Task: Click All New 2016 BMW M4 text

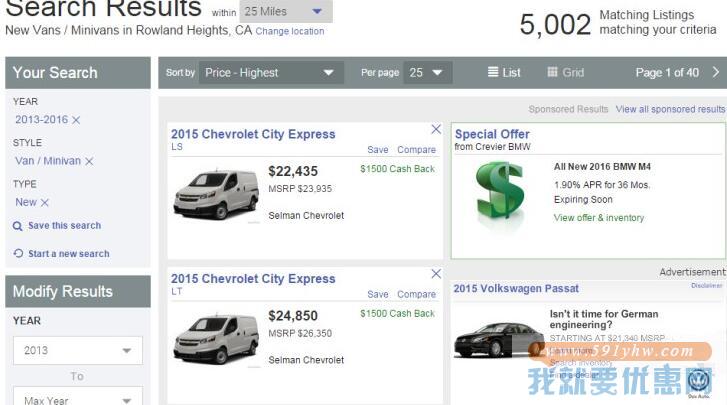Action: (602, 167)
